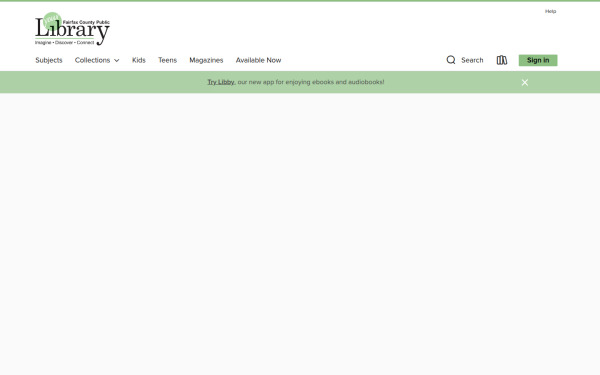Follow the Try Libby link
The image size is (600, 375).
pyautogui.click(x=221, y=82)
